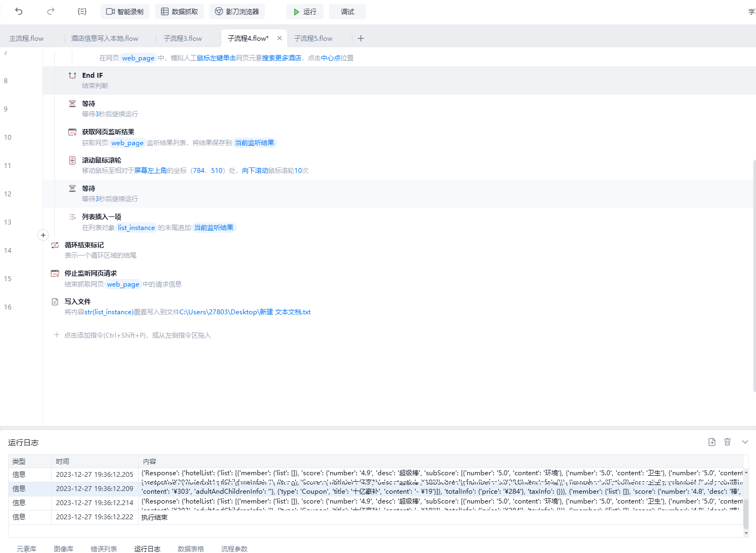This screenshot has width=756, height=553.
Task: Clear run log with trash icon
Action: tap(728, 442)
